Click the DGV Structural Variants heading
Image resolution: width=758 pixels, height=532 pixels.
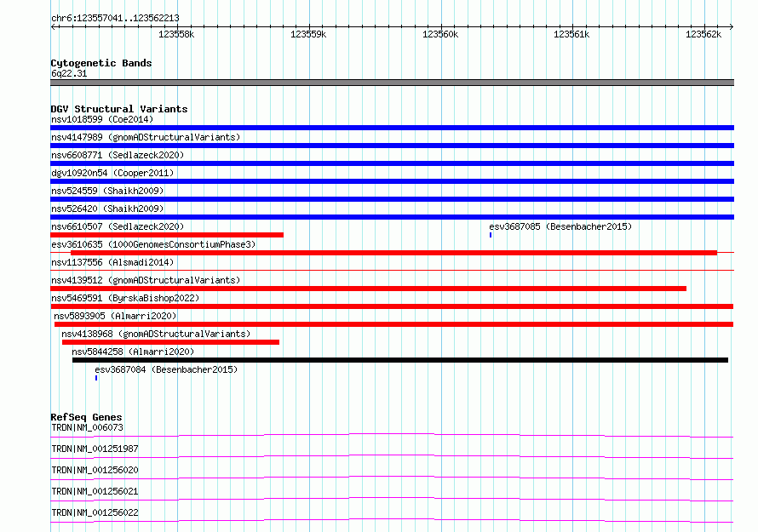(x=119, y=109)
